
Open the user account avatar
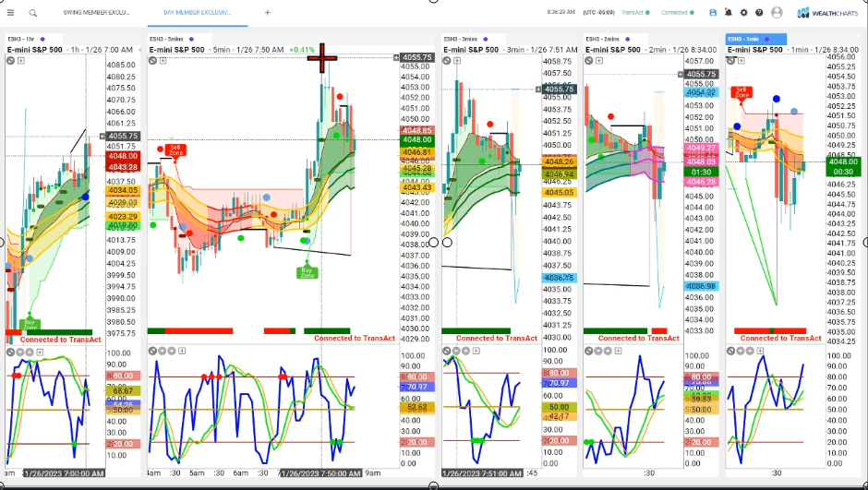777,12
